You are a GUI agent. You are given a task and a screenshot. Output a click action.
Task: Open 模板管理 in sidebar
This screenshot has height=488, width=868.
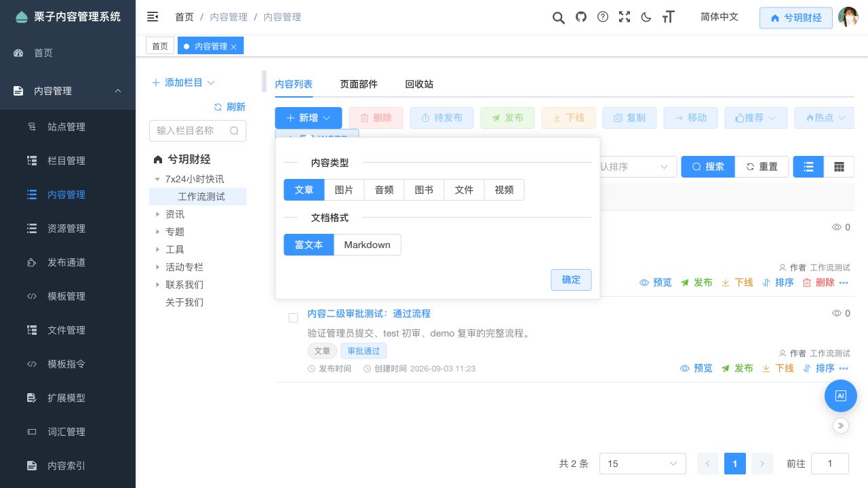68,296
